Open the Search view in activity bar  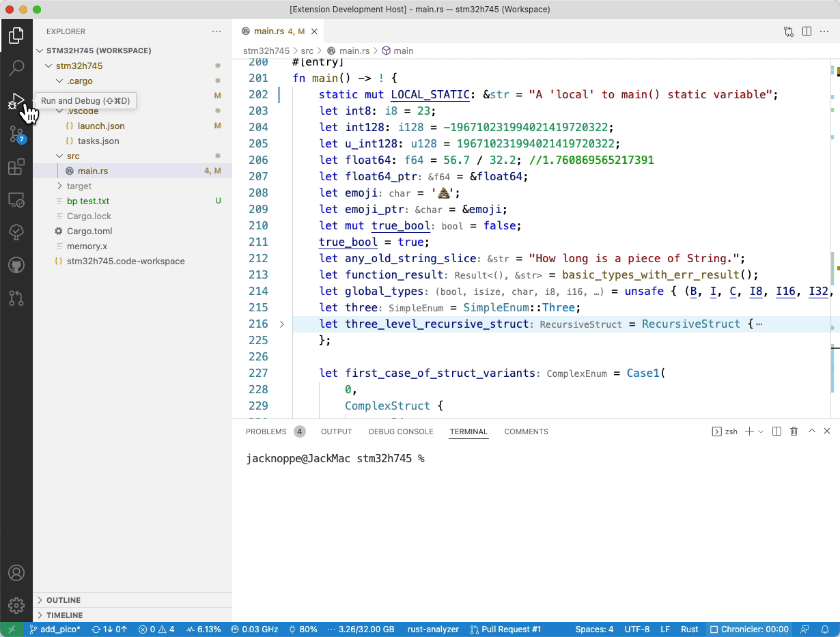(x=16, y=68)
